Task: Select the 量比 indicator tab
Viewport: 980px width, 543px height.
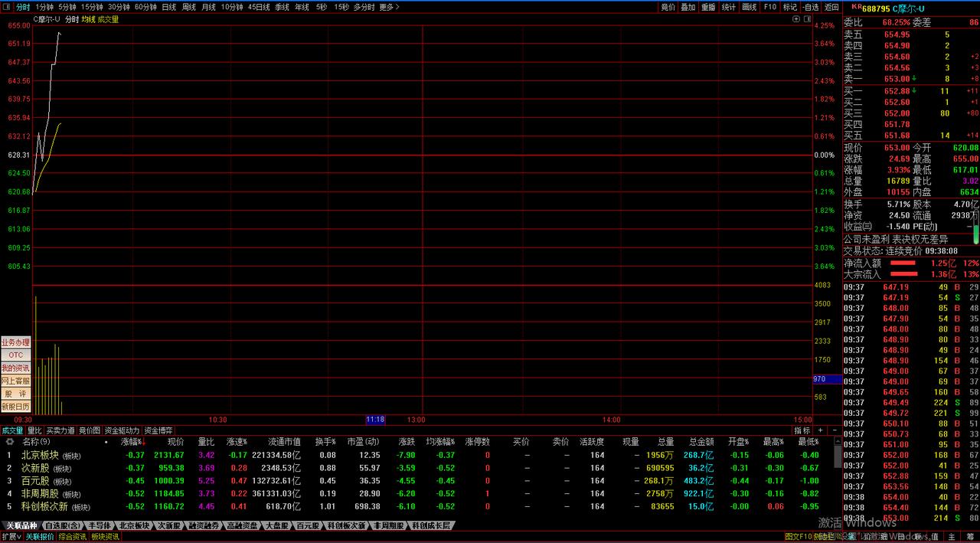Action: click(34, 430)
